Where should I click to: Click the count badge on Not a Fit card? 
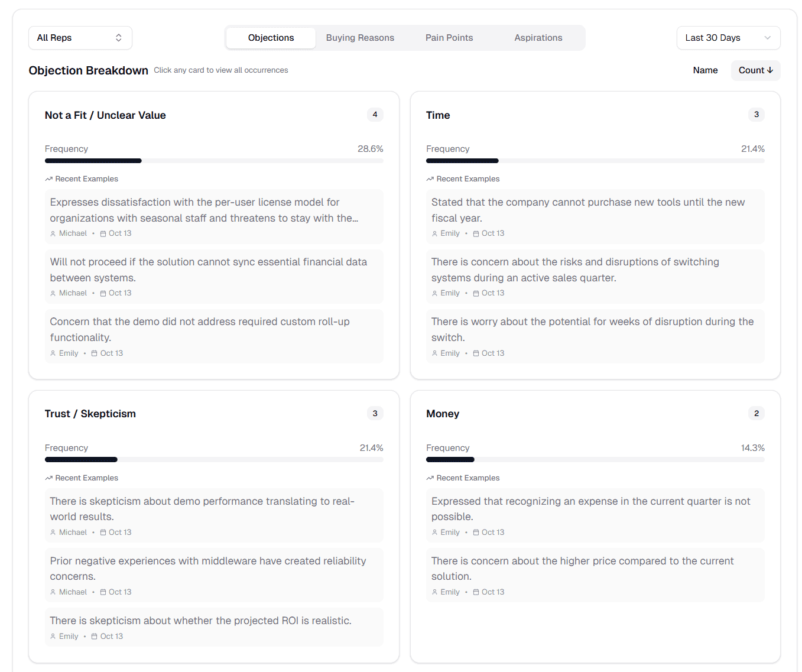click(x=375, y=115)
